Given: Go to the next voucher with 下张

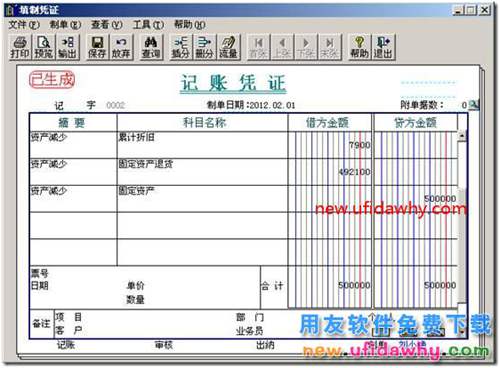Looking at the screenshot, I should (x=306, y=47).
